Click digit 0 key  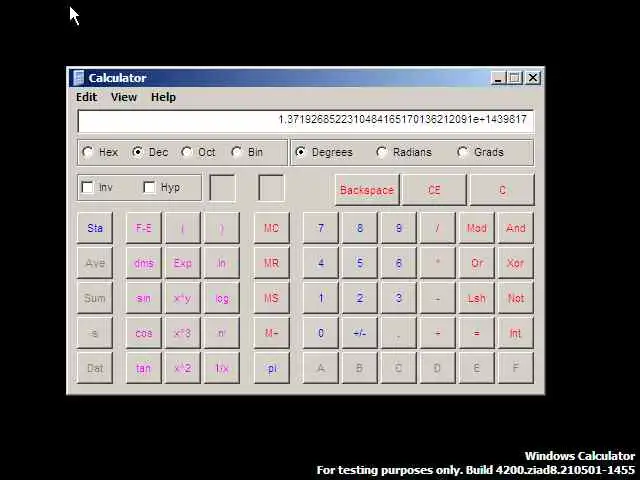pos(321,333)
